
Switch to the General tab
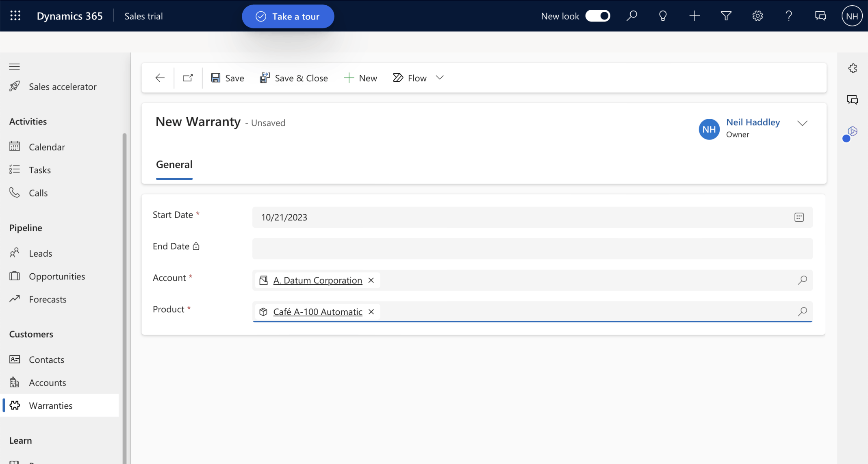coord(174,164)
